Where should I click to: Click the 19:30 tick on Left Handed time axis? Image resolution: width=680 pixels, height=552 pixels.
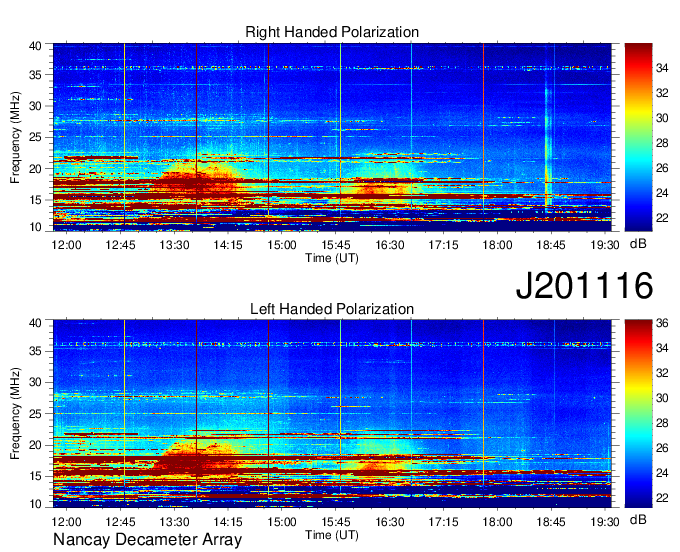point(605,522)
